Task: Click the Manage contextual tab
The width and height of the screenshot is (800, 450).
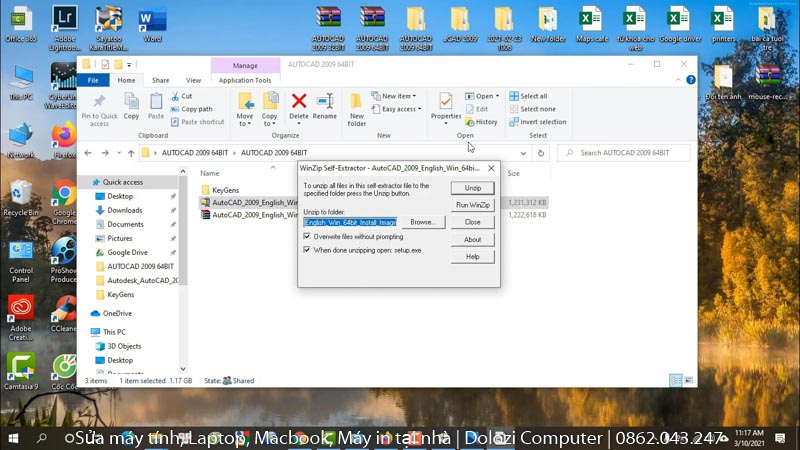Action: [245, 65]
